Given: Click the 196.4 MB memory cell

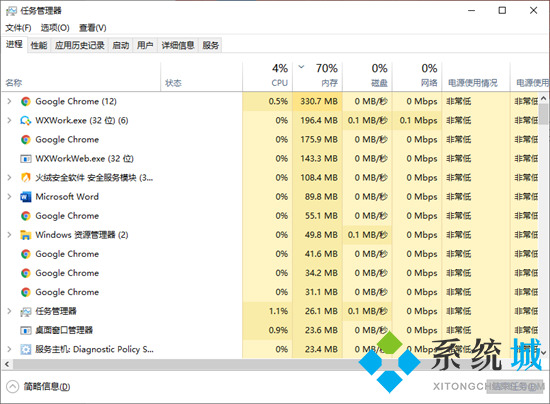Looking at the screenshot, I should [x=318, y=121].
